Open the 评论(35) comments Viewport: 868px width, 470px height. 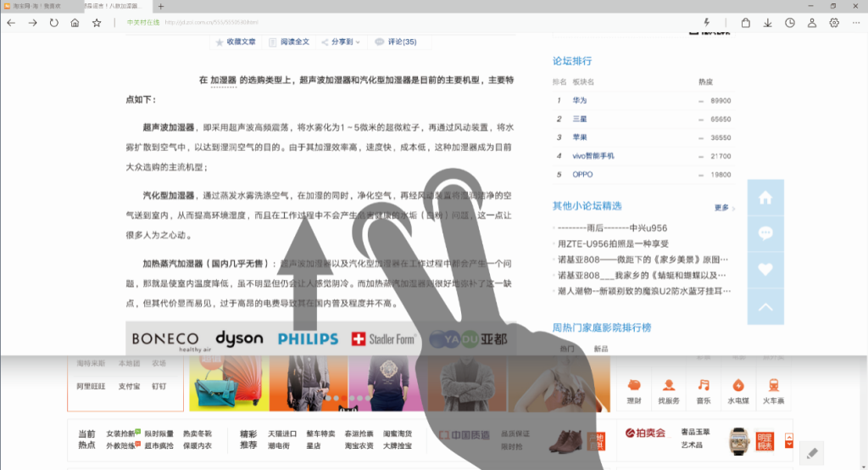coord(396,42)
